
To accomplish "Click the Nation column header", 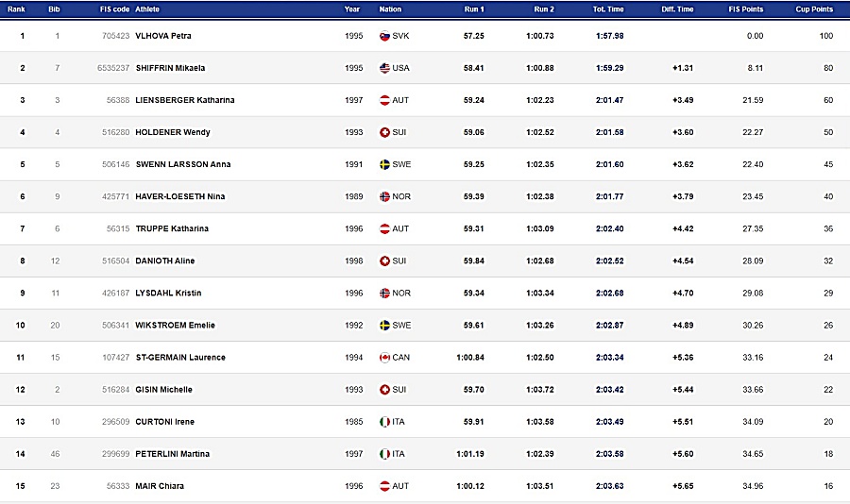I will (390, 9).
